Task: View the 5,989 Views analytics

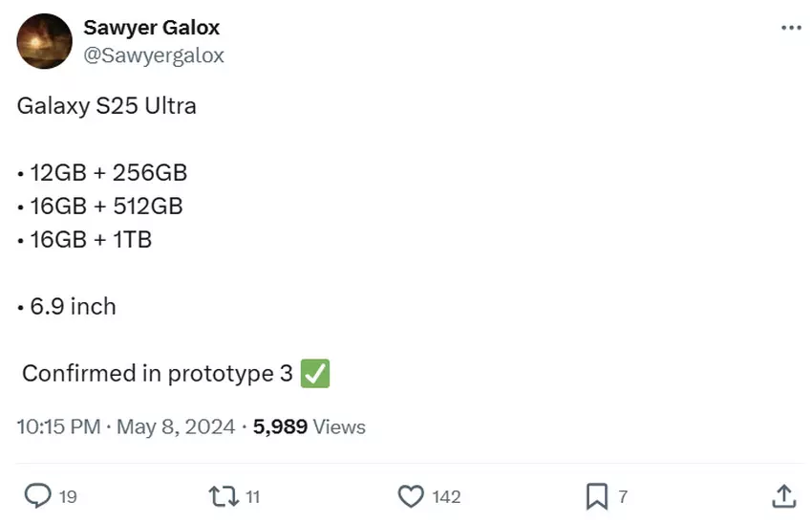Action: click(309, 426)
